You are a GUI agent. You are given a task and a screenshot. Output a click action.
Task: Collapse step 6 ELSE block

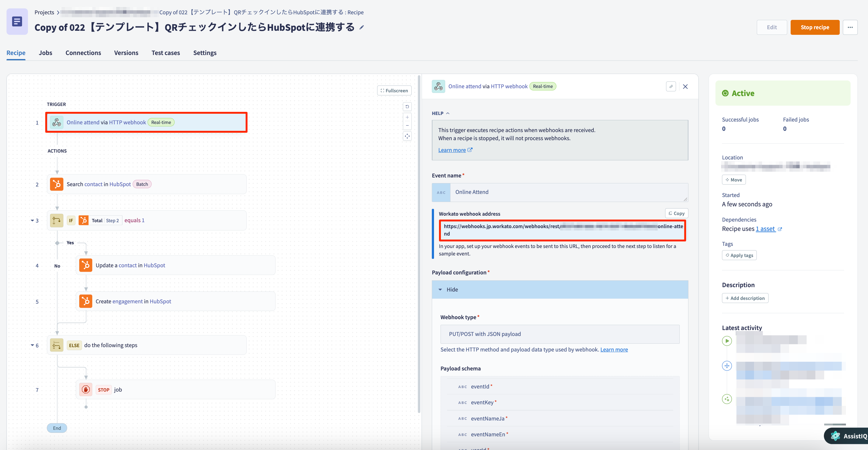click(32, 345)
